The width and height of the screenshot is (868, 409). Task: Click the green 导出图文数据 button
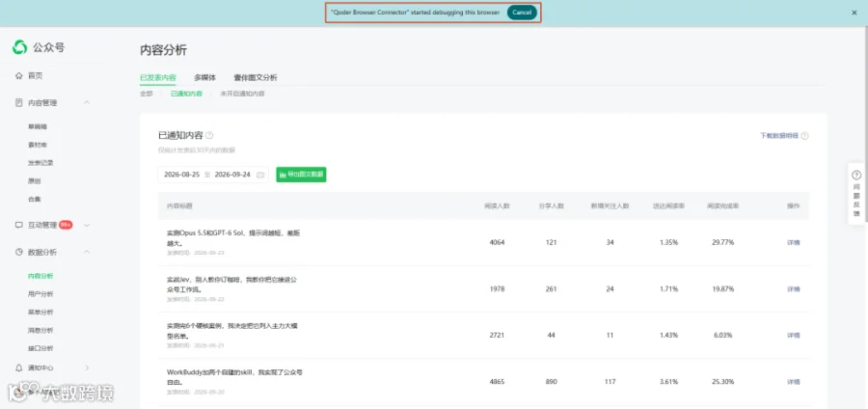[x=301, y=175]
